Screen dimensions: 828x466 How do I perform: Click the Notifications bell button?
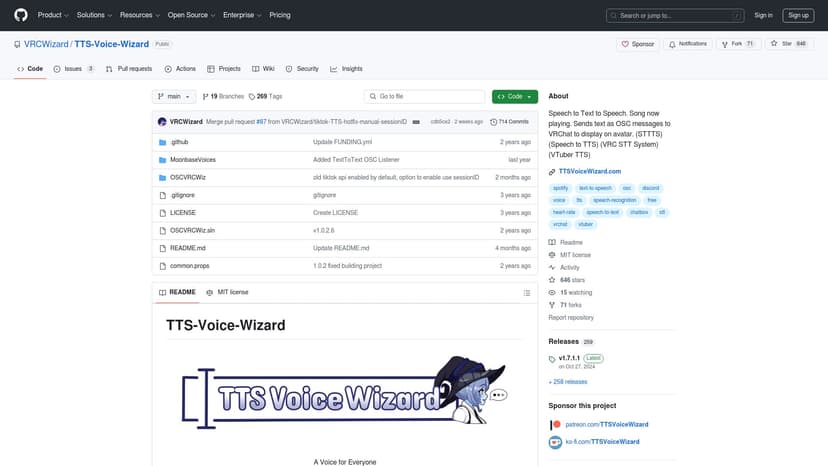click(x=688, y=44)
